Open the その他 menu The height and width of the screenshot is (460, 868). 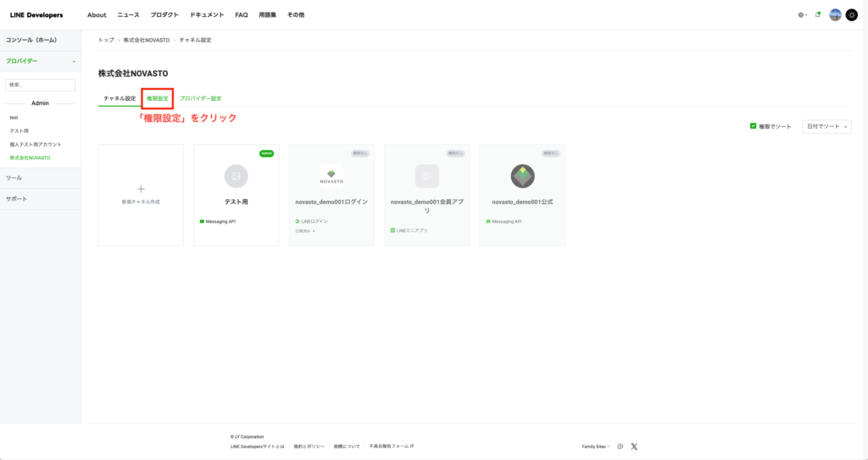coord(296,15)
